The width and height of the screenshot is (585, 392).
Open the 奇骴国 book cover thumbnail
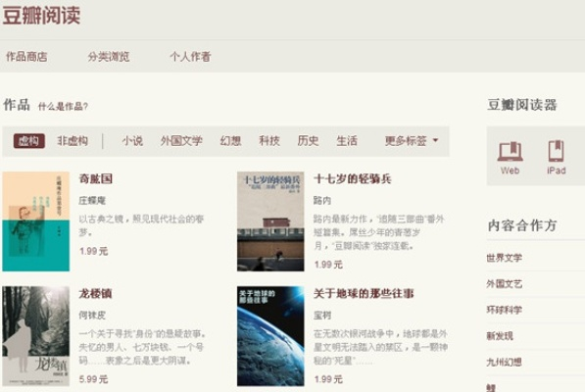(x=36, y=221)
